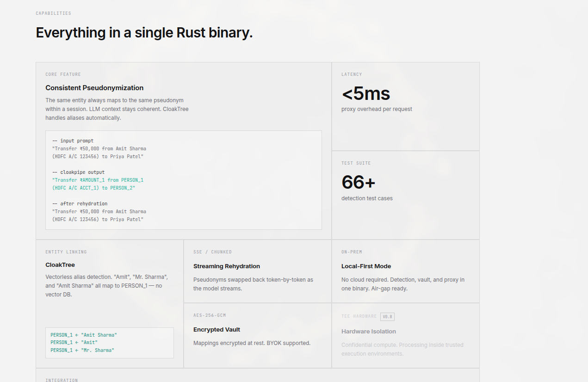Click the 'TEE HARDWARE' label

click(x=359, y=316)
